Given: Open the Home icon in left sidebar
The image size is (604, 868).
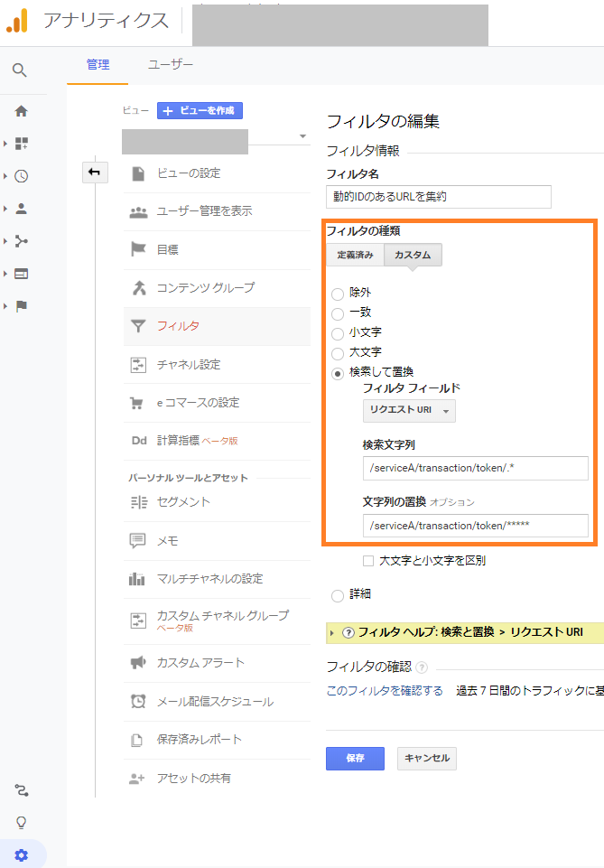Looking at the screenshot, I should click(x=21, y=111).
